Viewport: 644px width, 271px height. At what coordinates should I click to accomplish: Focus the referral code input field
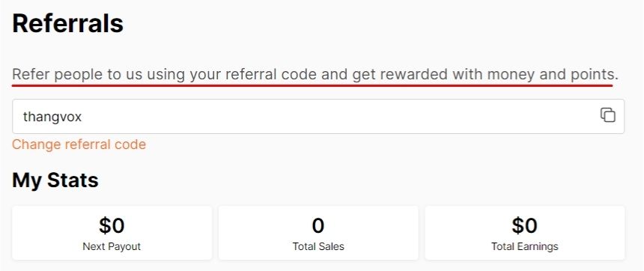318,116
